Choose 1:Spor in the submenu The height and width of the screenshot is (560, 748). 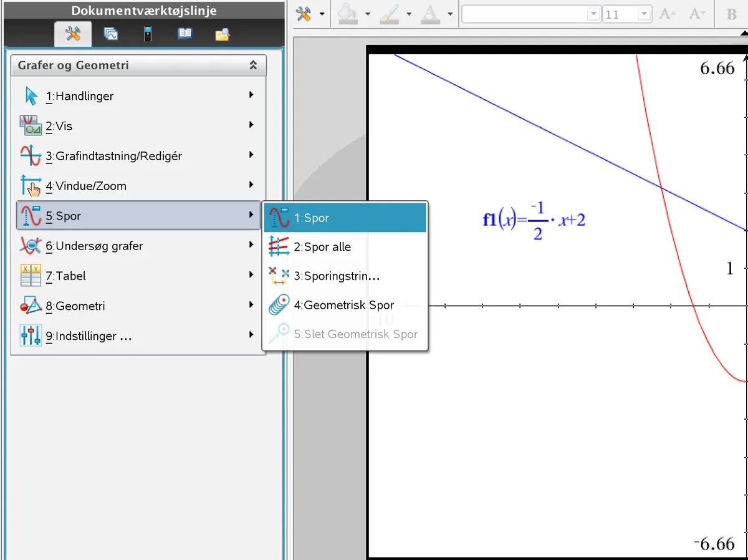(x=345, y=218)
